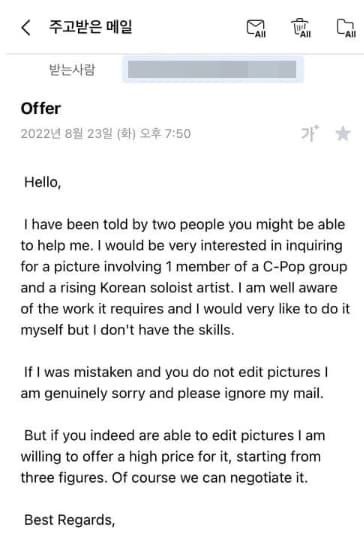Click the If I was mistaken line
This screenshot has height=535, width=364.
pos(176,372)
